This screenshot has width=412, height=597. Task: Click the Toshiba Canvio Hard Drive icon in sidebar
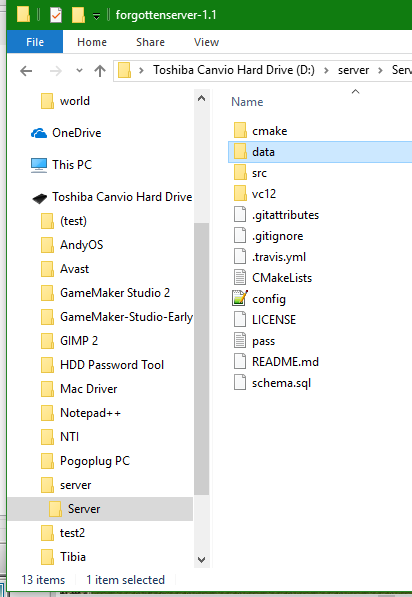[x=40, y=198]
